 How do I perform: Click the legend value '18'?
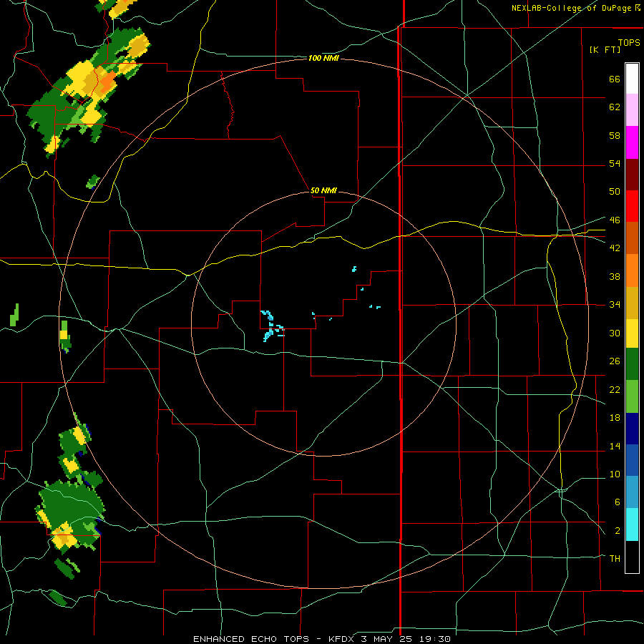pyautogui.click(x=615, y=418)
